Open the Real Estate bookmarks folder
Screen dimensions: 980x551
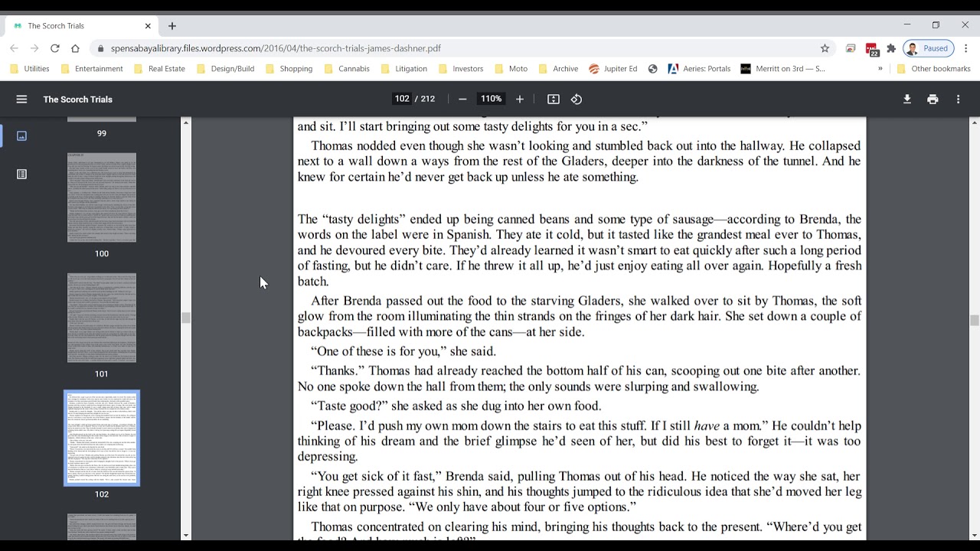pyautogui.click(x=160, y=69)
